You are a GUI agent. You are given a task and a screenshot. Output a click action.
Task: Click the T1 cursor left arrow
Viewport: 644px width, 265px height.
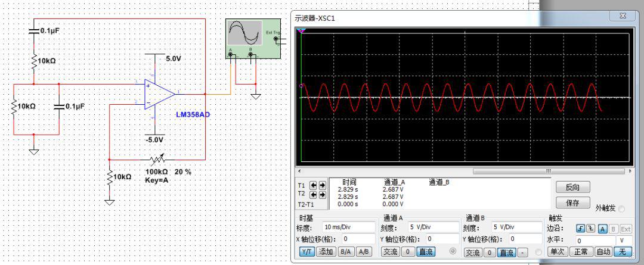click(x=314, y=185)
